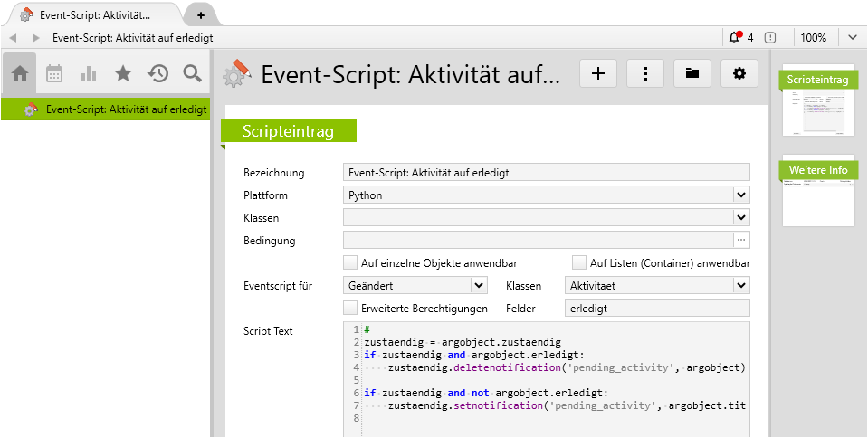Screen dimensions: 868x438
Task: Open a new tab with plus
Action: (x=200, y=14)
